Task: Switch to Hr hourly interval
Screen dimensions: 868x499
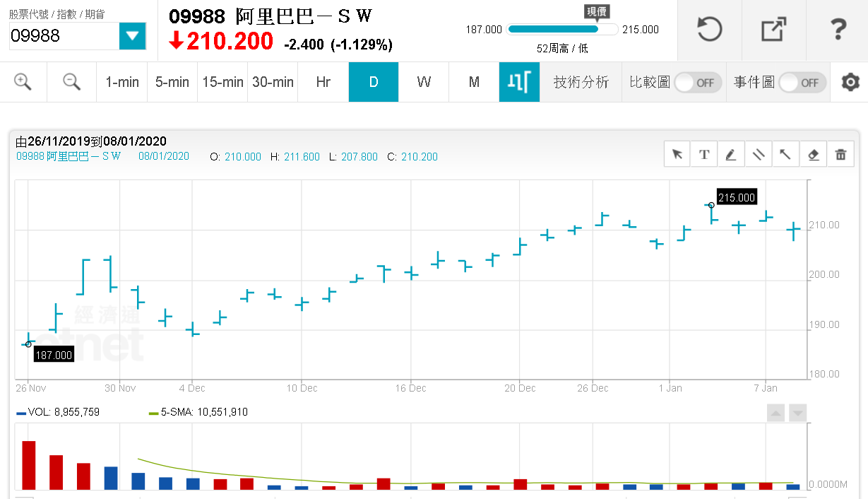Action: click(x=323, y=82)
